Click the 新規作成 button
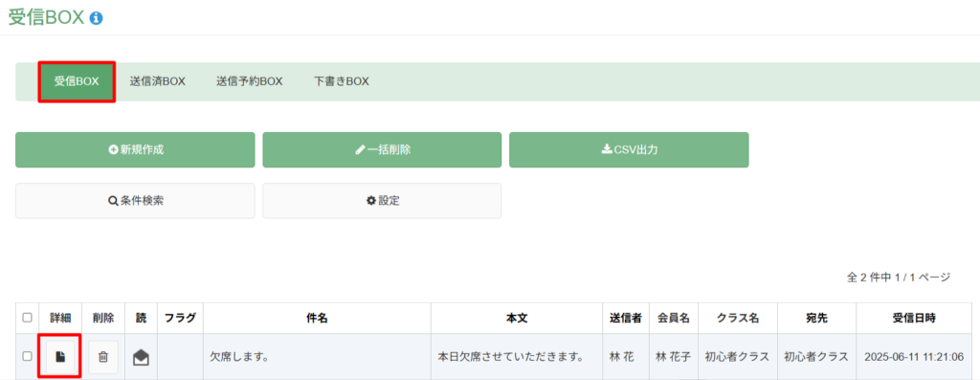This screenshot has height=380, width=980. [x=135, y=150]
